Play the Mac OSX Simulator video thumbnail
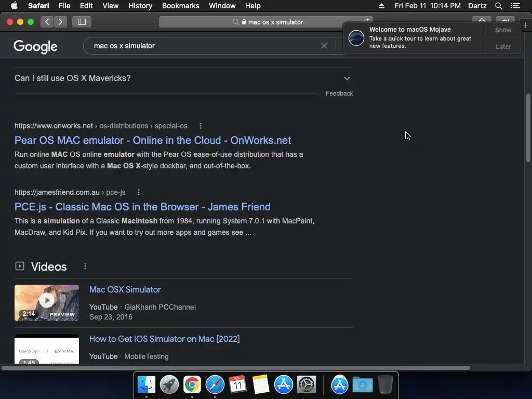 pos(46,303)
